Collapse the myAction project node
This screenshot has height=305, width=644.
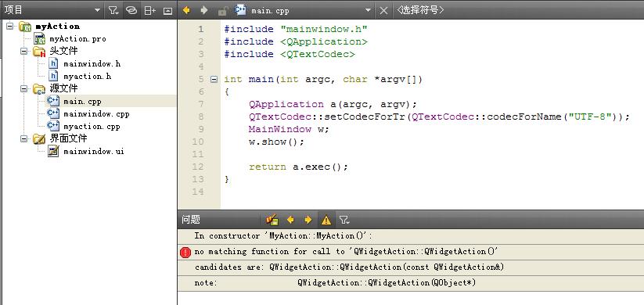[10, 27]
